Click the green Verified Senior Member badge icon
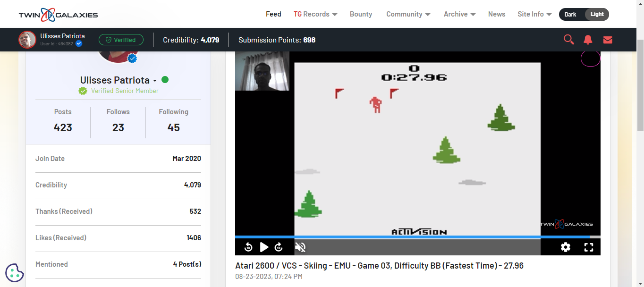 (x=83, y=91)
